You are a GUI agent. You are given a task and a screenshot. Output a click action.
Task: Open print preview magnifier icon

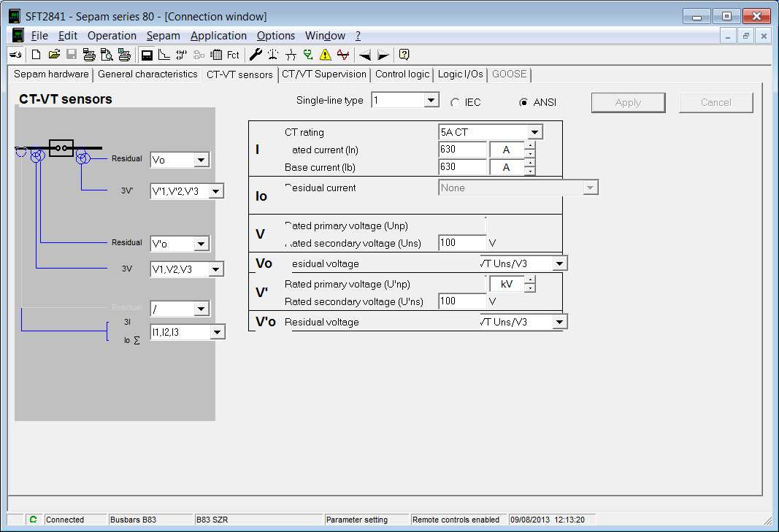click(107, 55)
